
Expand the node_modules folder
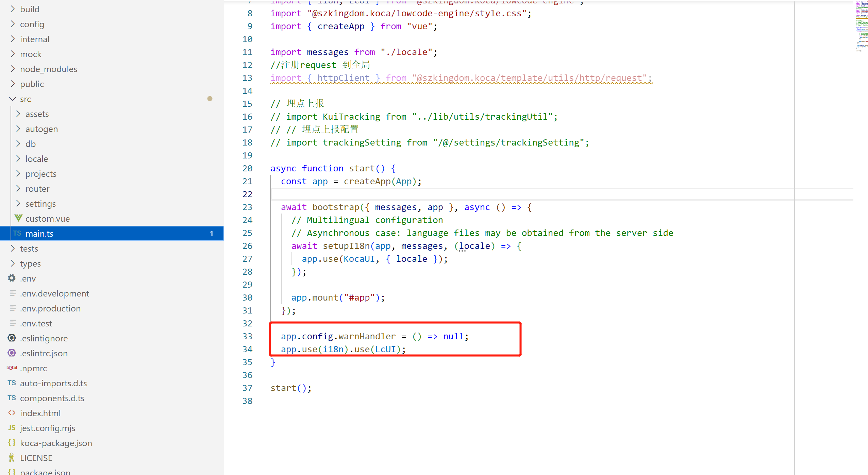(x=13, y=69)
